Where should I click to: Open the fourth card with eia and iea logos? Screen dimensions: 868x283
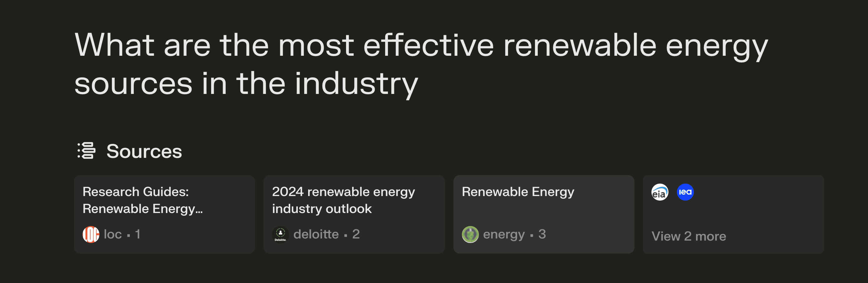tap(733, 214)
